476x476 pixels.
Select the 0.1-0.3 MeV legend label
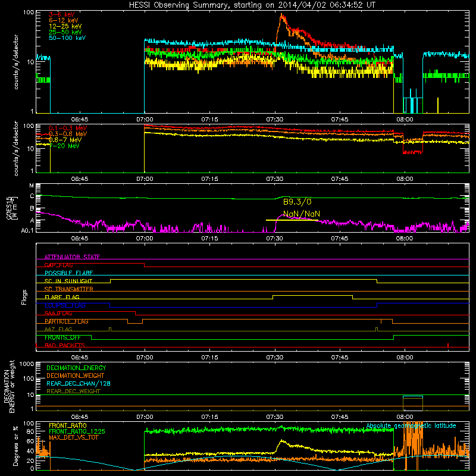click(68, 128)
